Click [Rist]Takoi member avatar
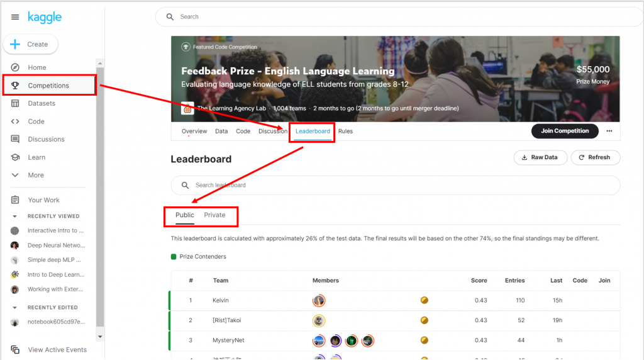 click(319, 320)
